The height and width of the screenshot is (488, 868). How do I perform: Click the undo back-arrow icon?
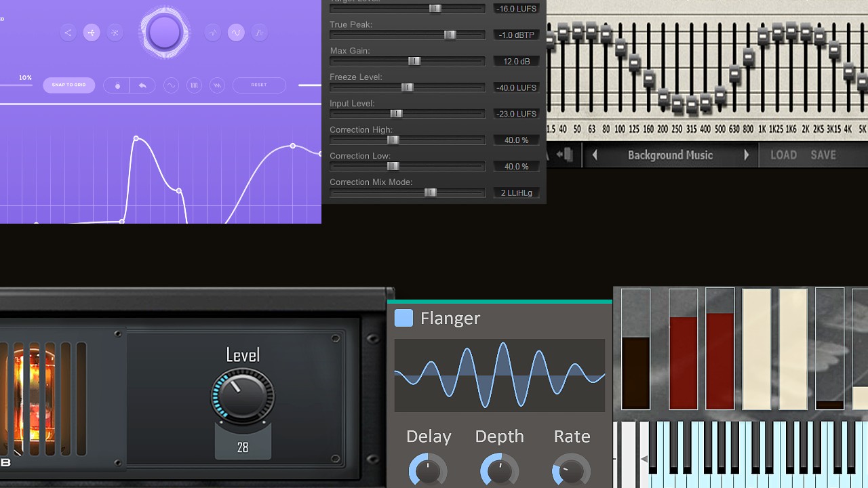(x=142, y=85)
